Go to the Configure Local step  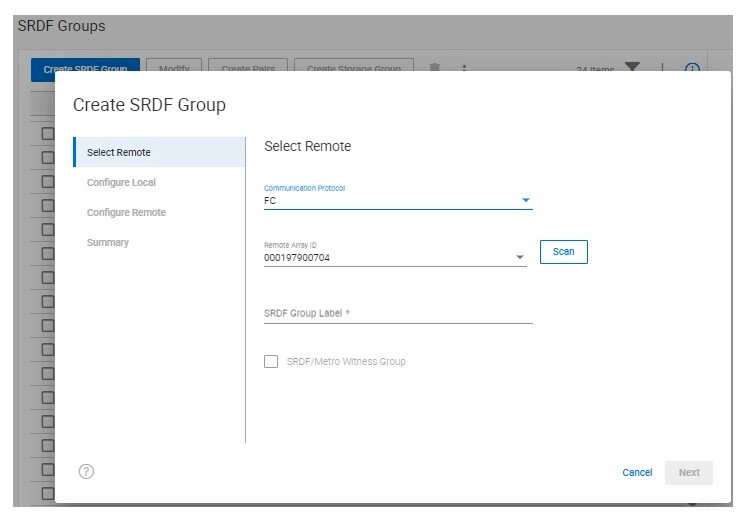point(121,183)
